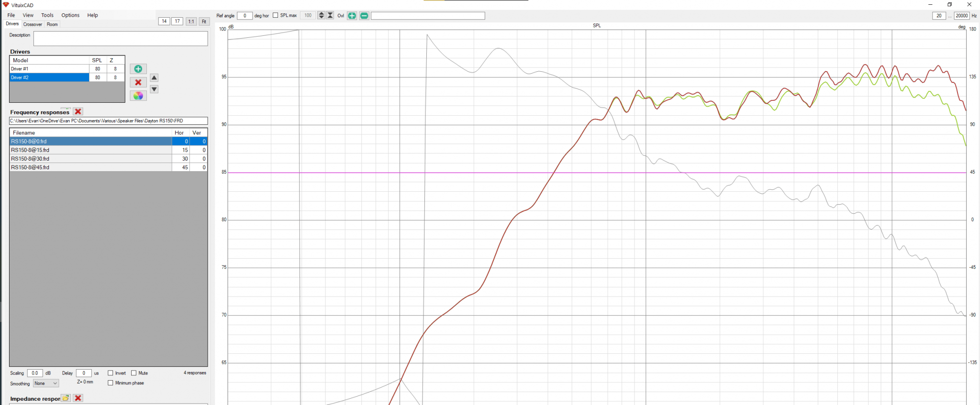Click the Delay us input field
Viewport: 980px width, 405px height.
coord(84,373)
